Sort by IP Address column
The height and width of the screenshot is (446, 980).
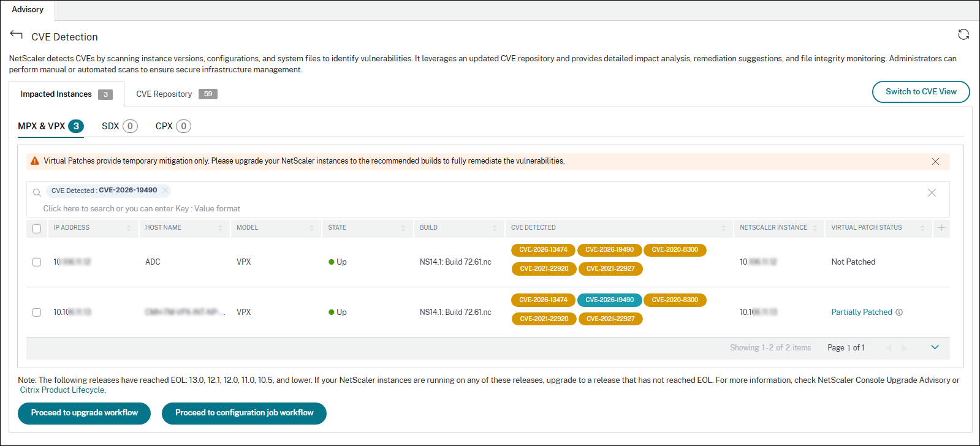pyautogui.click(x=129, y=228)
